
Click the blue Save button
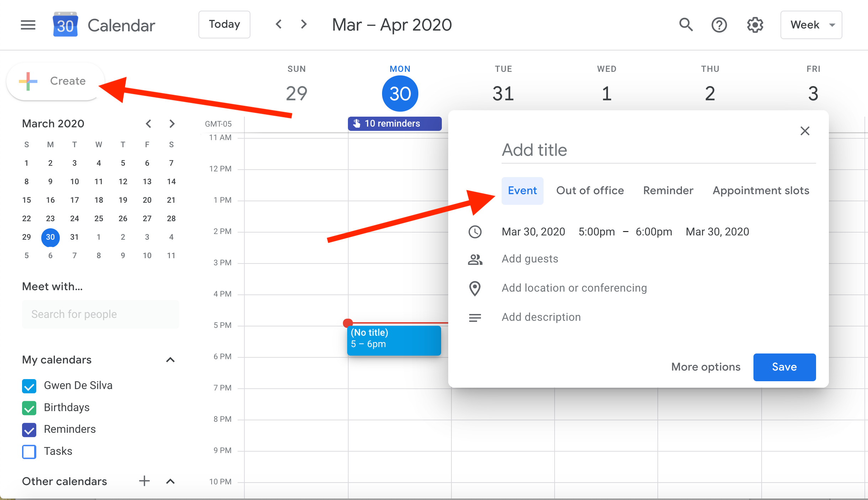tap(784, 367)
